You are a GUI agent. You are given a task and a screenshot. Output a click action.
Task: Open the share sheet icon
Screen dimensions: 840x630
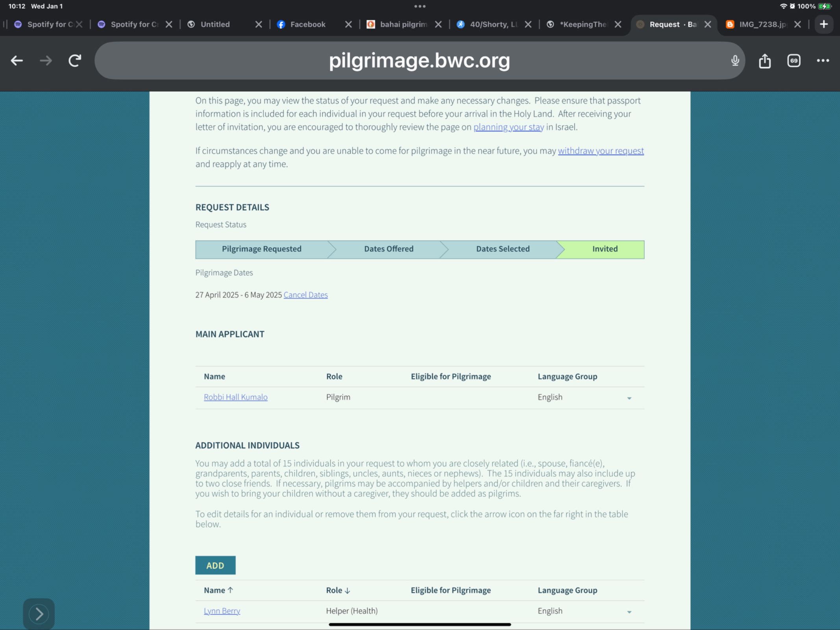pos(764,61)
